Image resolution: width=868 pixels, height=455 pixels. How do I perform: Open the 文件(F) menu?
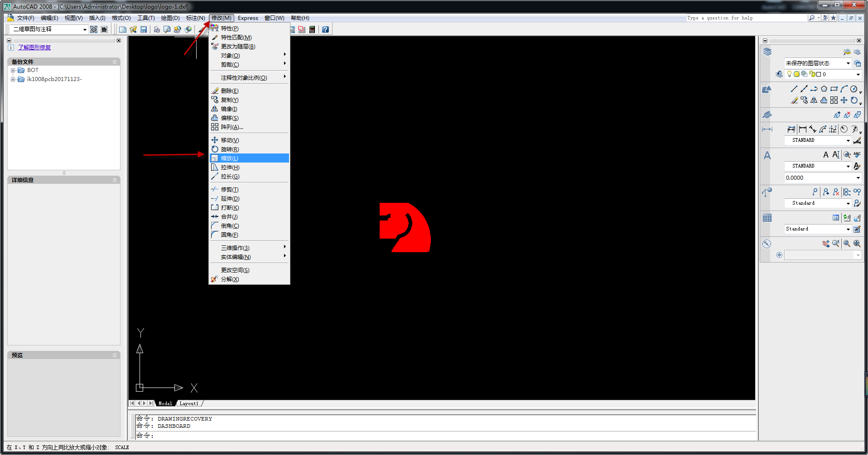[x=25, y=18]
